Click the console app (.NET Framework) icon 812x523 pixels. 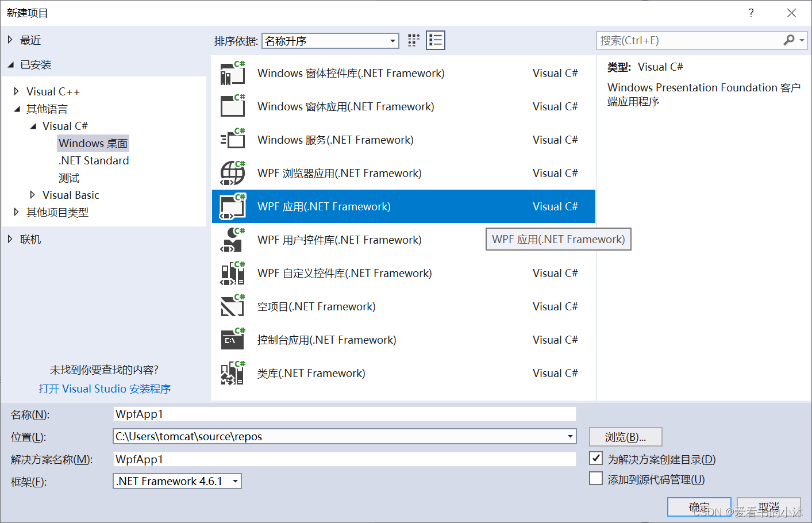coord(233,340)
